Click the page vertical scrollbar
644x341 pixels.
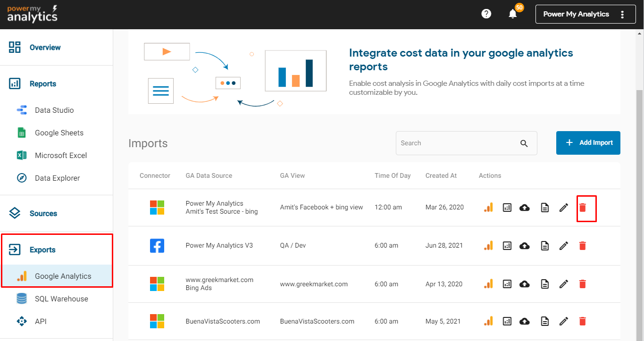(x=640, y=189)
